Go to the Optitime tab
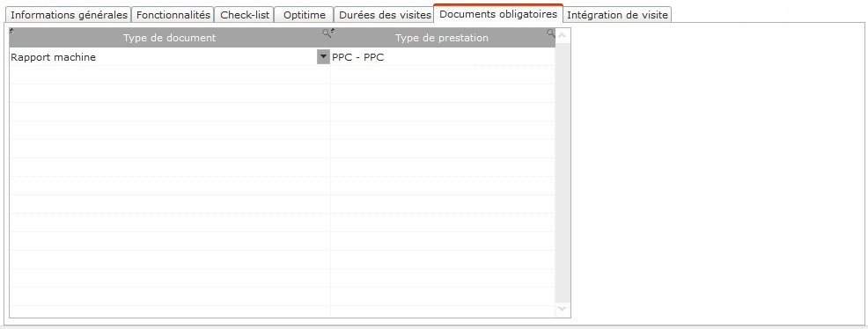Screen dimensions: 868x329 (305, 15)
